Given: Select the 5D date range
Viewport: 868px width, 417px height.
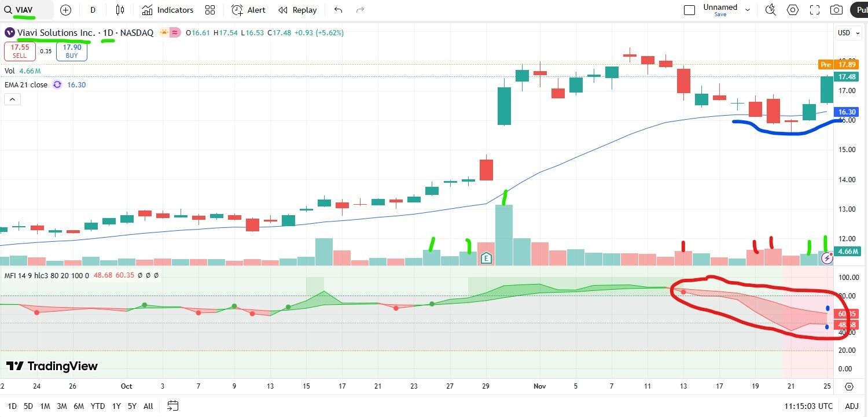Looking at the screenshot, I should click(28, 406).
